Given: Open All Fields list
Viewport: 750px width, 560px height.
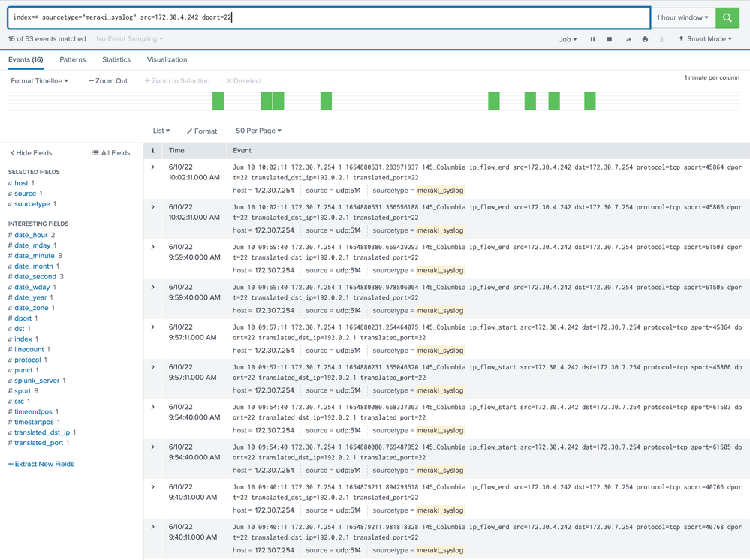Looking at the screenshot, I should [111, 153].
